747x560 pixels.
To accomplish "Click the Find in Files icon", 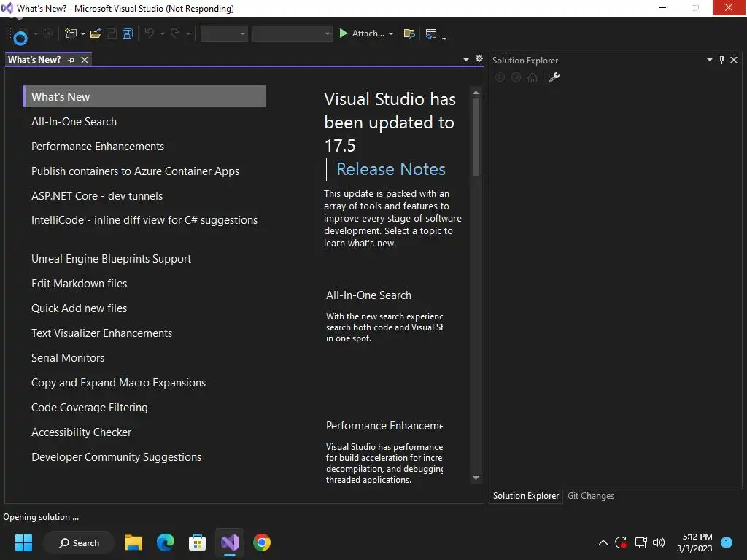I will pyautogui.click(x=409, y=34).
